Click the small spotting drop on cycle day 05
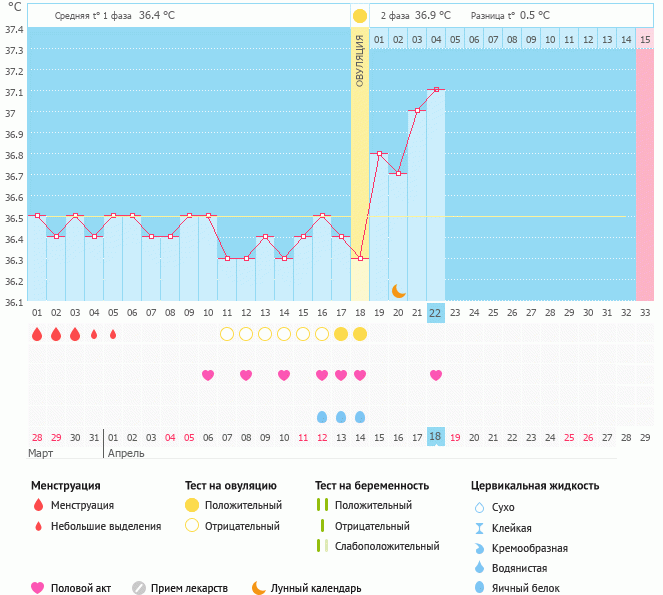The image size is (663, 595). 113,334
